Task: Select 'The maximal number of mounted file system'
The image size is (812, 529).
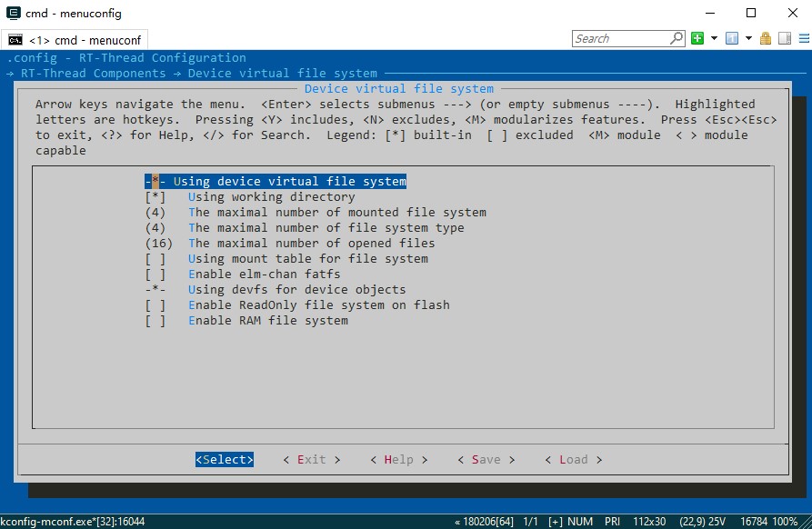Action: (x=316, y=213)
